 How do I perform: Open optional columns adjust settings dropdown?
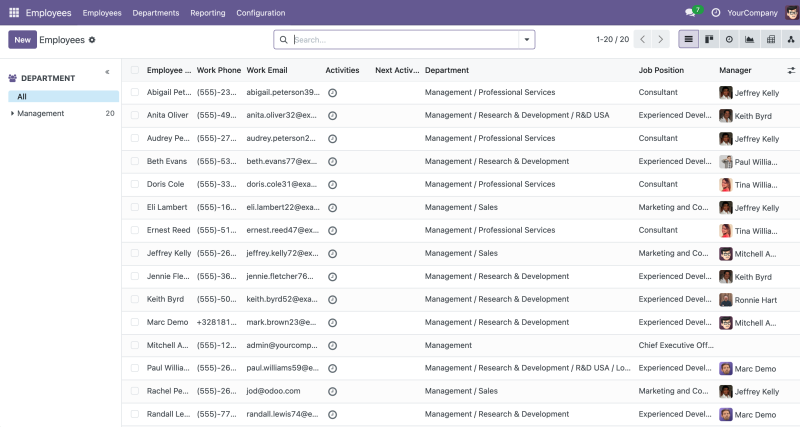tap(791, 70)
